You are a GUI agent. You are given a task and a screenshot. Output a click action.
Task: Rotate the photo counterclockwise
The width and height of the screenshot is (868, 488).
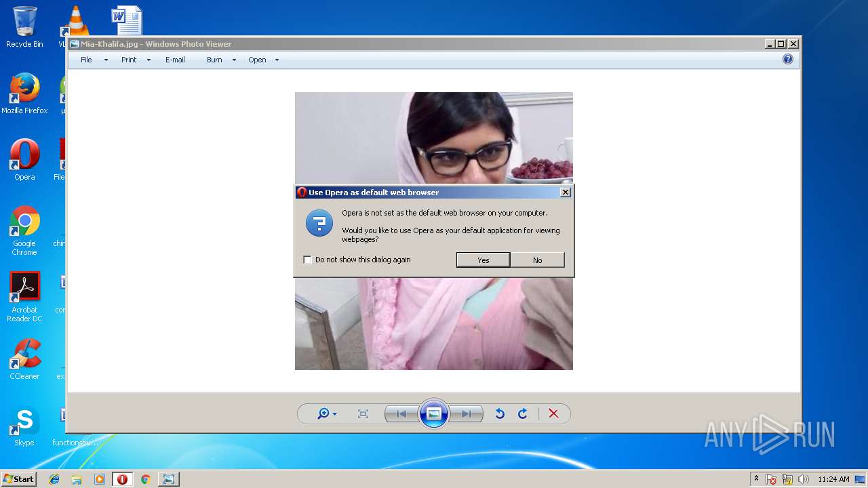pos(500,413)
